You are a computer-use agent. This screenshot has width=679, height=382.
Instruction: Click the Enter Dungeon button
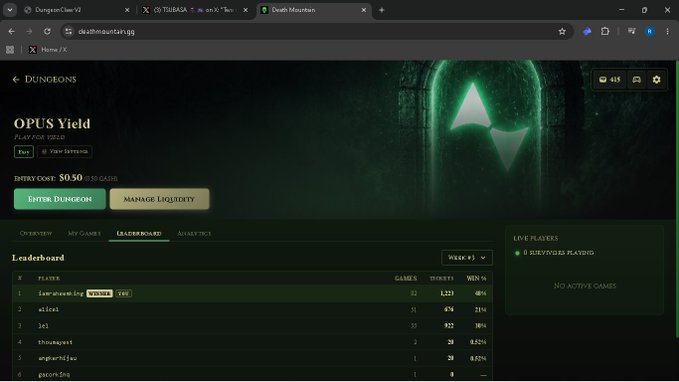click(60, 199)
